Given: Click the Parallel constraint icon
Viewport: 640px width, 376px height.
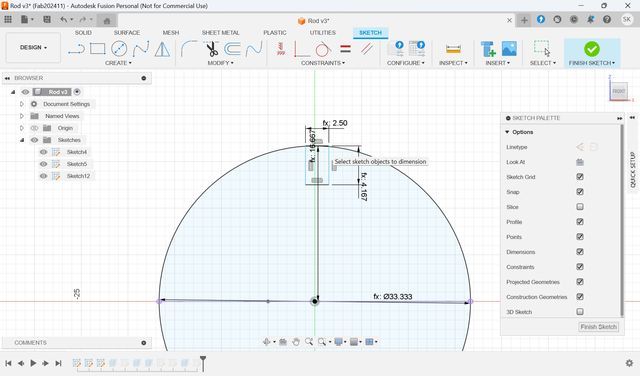Looking at the screenshot, I should (x=367, y=49).
